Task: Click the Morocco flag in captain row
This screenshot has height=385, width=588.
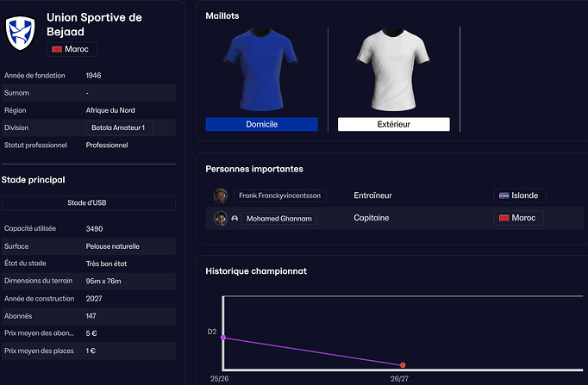Action: (504, 218)
